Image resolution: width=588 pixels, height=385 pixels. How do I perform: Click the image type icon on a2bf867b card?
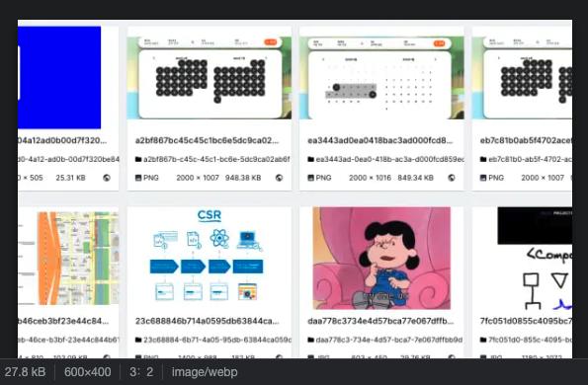[x=138, y=178]
